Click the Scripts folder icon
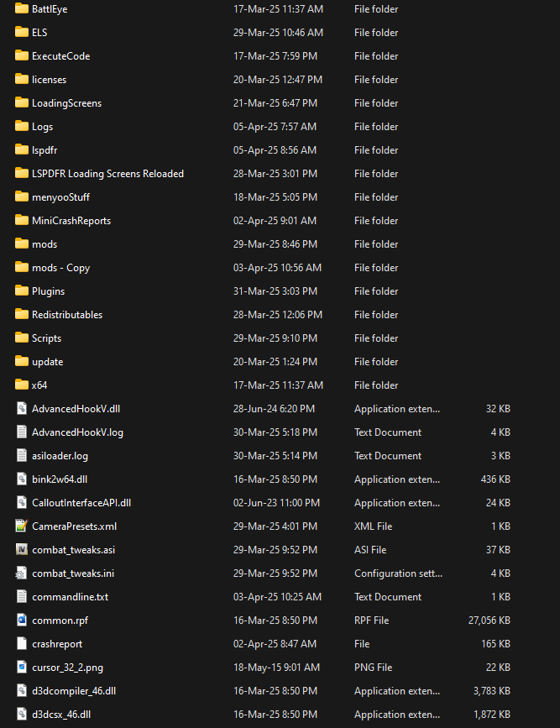 tap(21, 338)
